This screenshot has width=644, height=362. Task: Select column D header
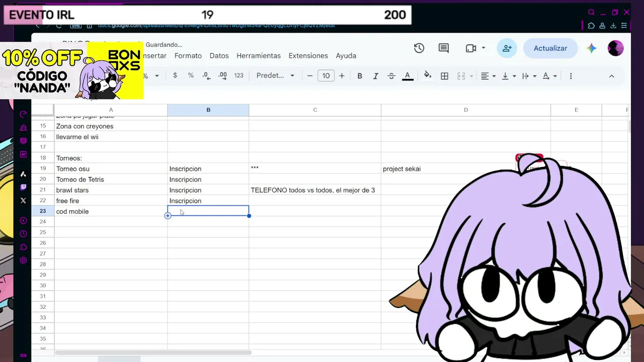click(466, 110)
